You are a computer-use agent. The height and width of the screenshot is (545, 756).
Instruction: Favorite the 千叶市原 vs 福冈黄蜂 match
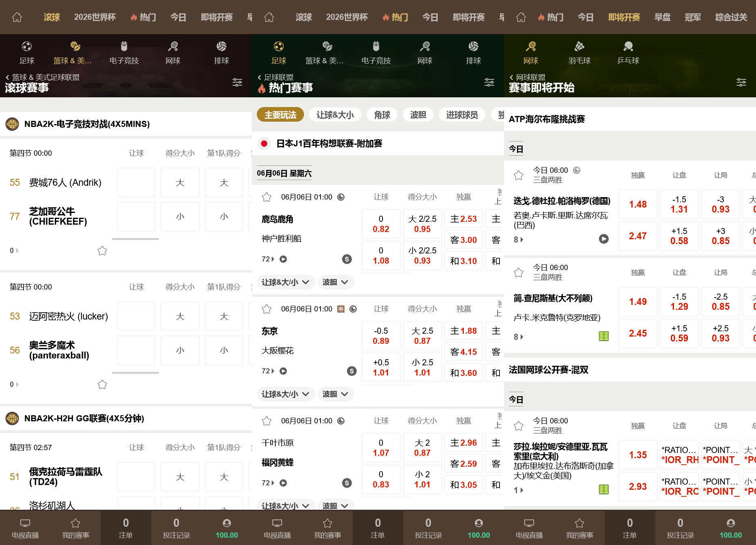point(267,421)
